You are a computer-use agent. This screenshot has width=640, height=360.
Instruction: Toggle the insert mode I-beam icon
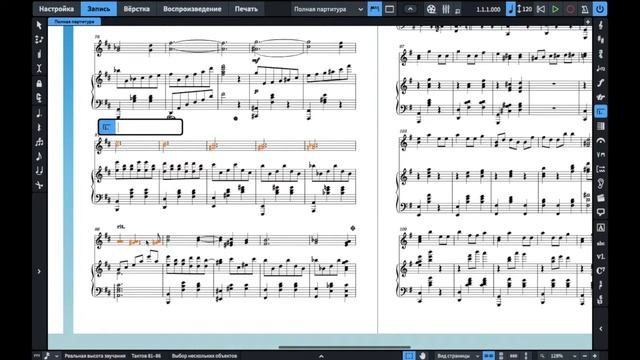(x=39, y=68)
